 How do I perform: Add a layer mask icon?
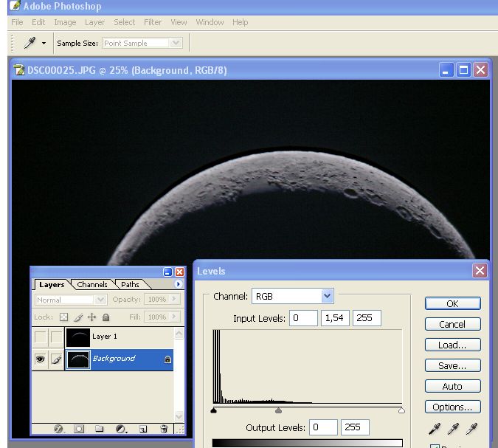(x=79, y=429)
